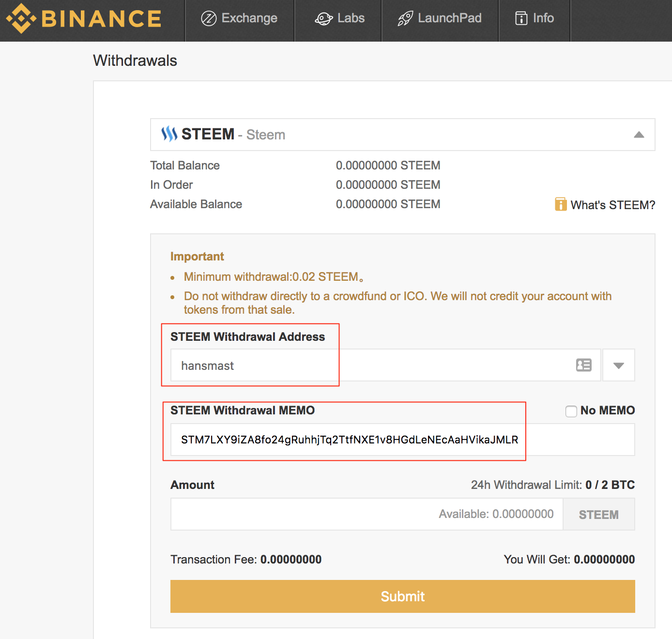Open the Exchange menu
This screenshot has height=639, width=672.
(x=240, y=18)
